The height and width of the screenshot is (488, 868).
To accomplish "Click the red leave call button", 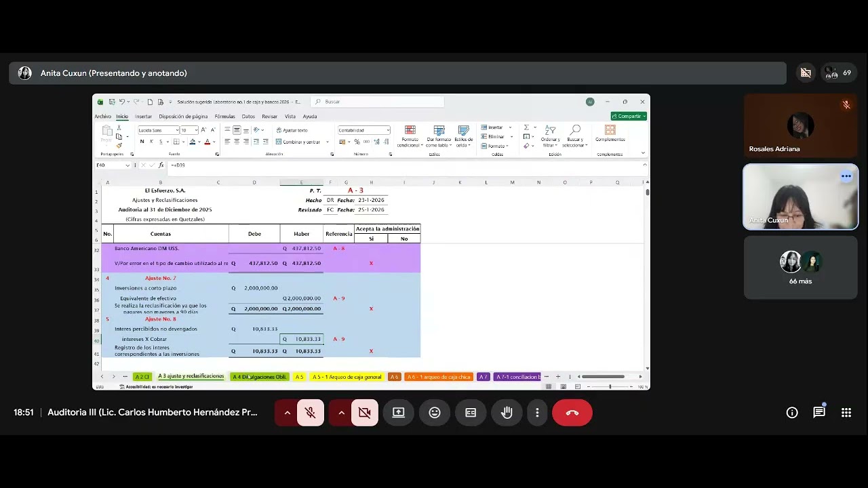I will pos(572,413).
